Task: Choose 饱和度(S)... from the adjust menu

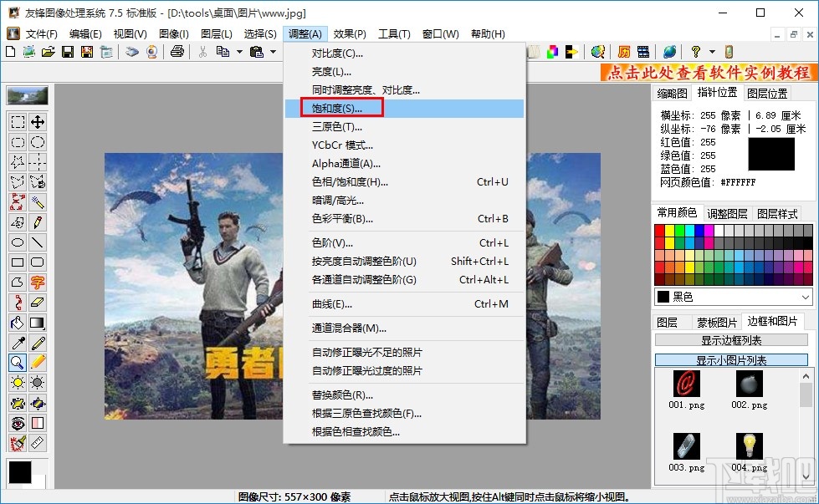Action: click(x=405, y=109)
